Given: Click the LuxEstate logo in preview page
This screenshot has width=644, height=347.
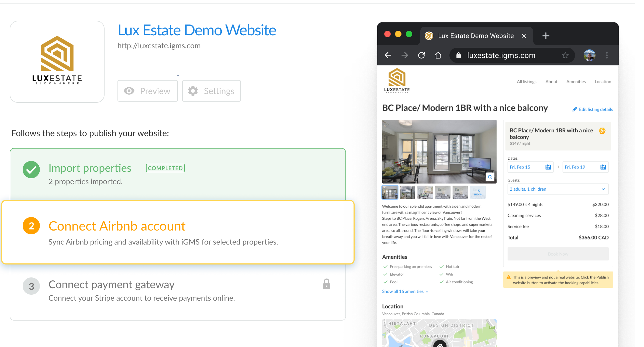Looking at the screenshot, I should [397, 80].
